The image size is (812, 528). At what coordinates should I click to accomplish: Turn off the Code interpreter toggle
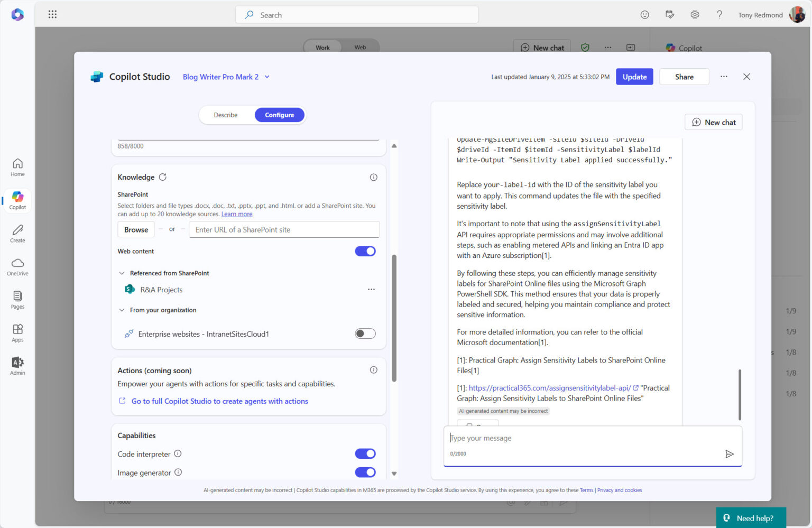pos(365,453)
